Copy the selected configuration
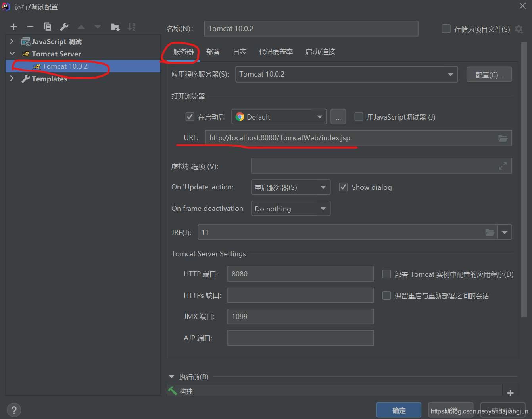The width and height of the screenshot is (532, 419). coord(47,27)
